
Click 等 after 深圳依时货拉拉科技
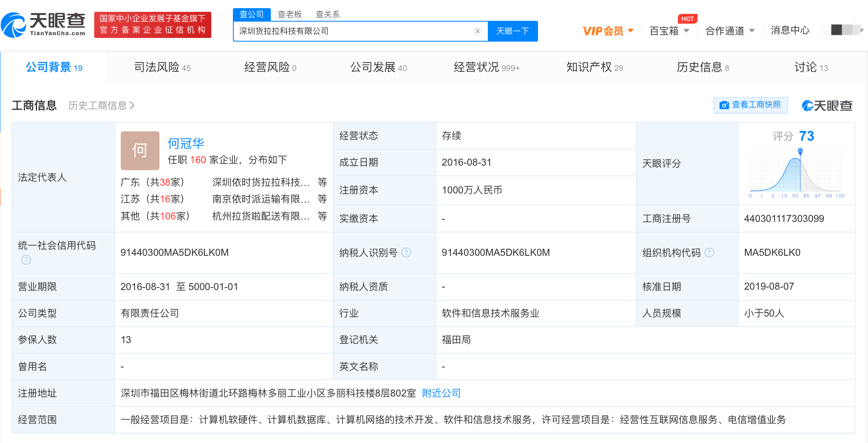coord(322,182)
